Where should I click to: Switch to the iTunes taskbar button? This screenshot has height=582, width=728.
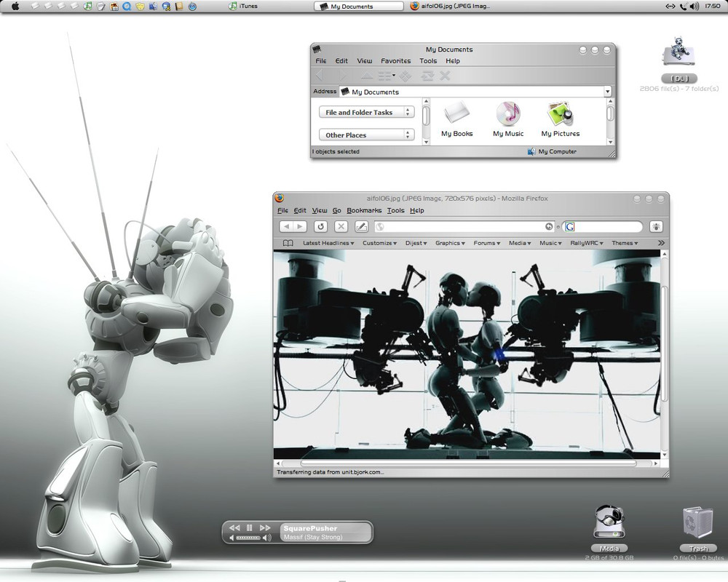243,6
